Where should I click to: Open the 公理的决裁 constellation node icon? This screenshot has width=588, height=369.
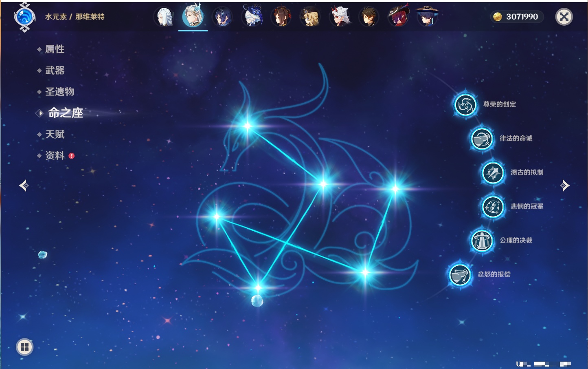[482, 241]
